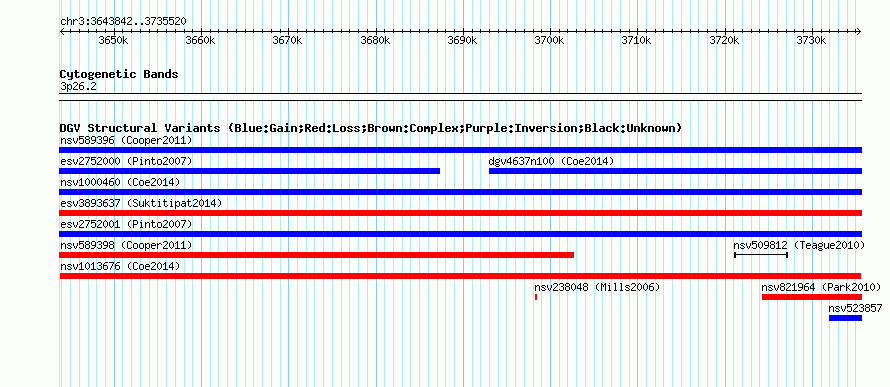
Task: Click the DGV Structural Variants track title
Action: pyautogui.click(x=371, y=128)
